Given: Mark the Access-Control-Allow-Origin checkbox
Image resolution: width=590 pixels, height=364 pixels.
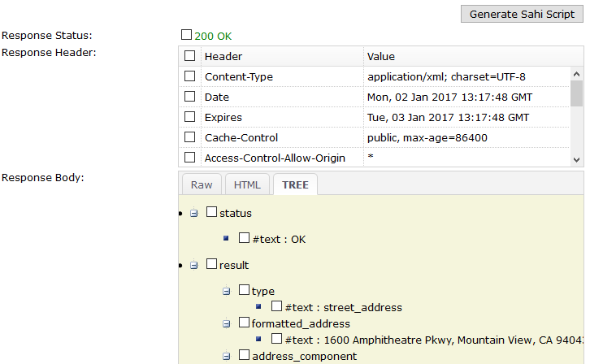Looking at the screenshot, I should (190, 158).
